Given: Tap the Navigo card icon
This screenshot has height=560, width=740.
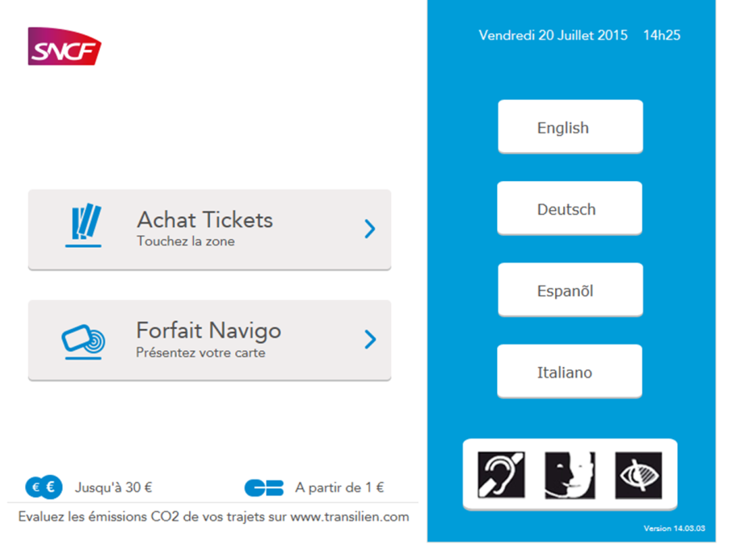Looking at the screenshot, I should (x=83, y=340).
